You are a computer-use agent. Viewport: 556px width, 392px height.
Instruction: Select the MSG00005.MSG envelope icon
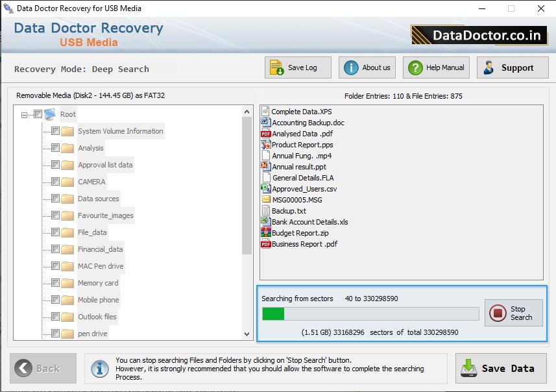(x=266, y=200)
